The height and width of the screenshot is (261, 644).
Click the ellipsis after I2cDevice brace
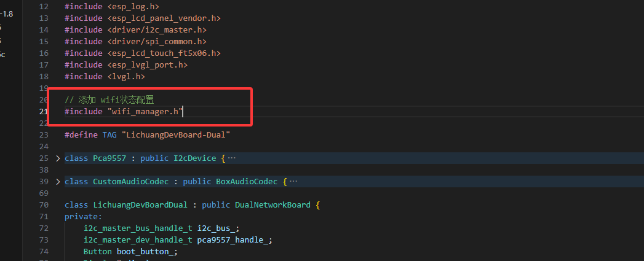232,158
